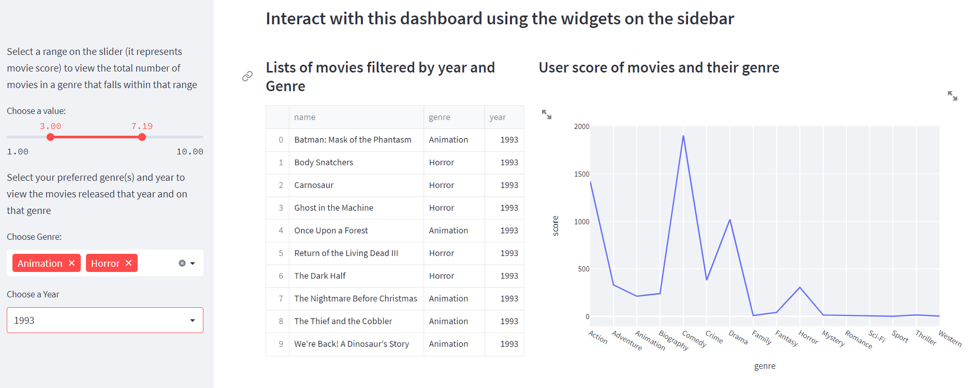Select the Batman: Mask of the Phantasm cell
The width and height of the screenshot is (980, 388).
pyautogui.click(x=353, y=140)
